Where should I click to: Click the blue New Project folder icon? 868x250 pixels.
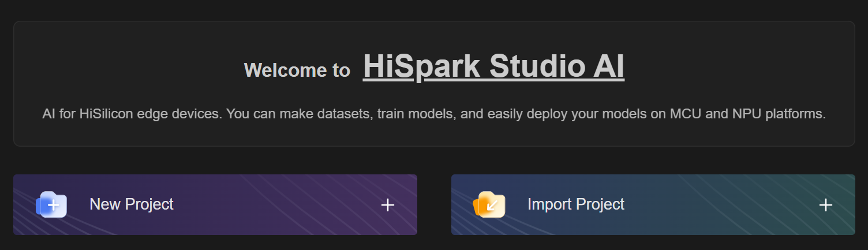coord(51,204)
